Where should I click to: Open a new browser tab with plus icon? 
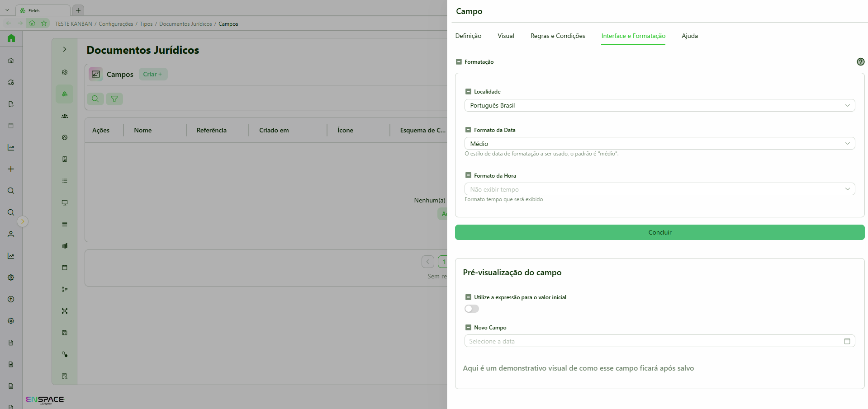[78, 10]
